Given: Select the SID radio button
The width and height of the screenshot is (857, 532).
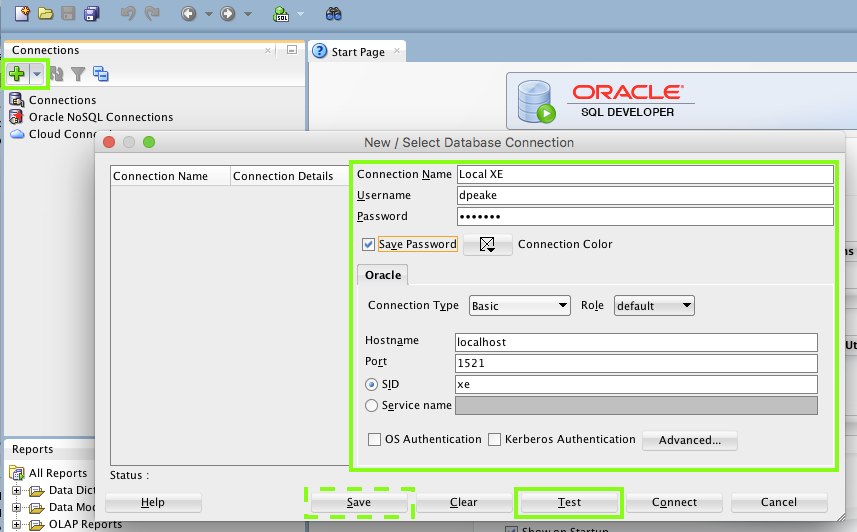Looking at the screenshot, I should click(x=372, y=384).
